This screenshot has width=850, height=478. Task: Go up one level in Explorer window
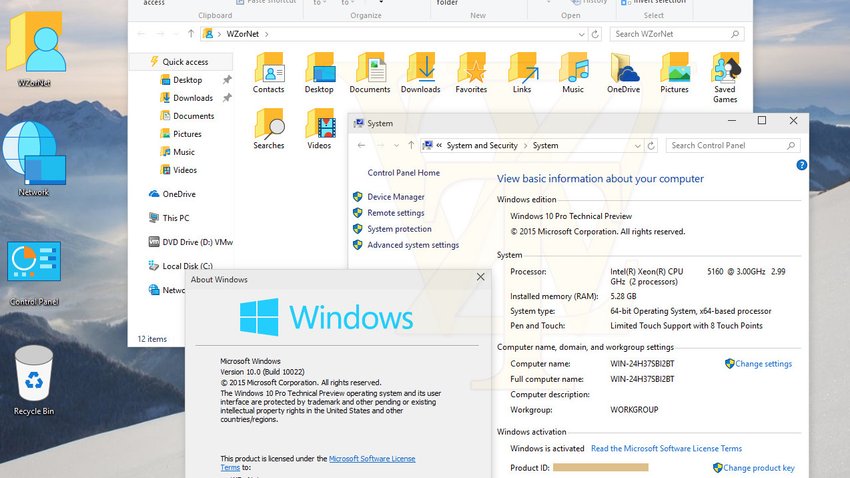[x=191, y=34]
